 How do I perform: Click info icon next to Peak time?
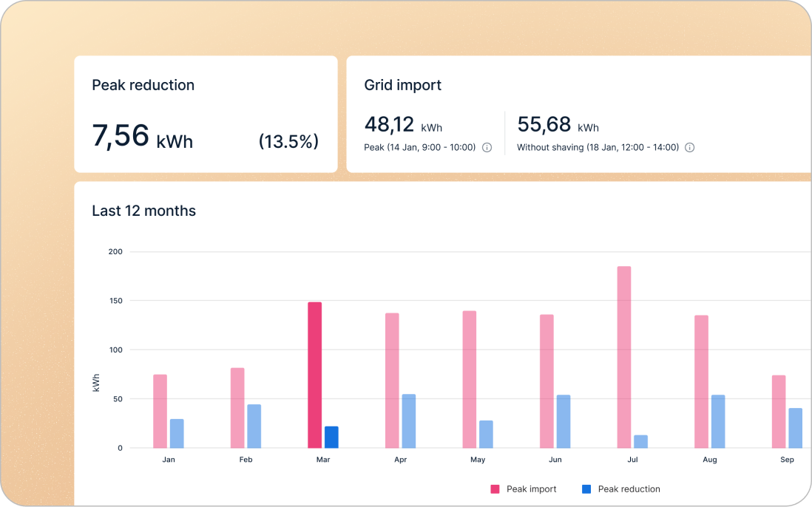click(x=487, y=147)
